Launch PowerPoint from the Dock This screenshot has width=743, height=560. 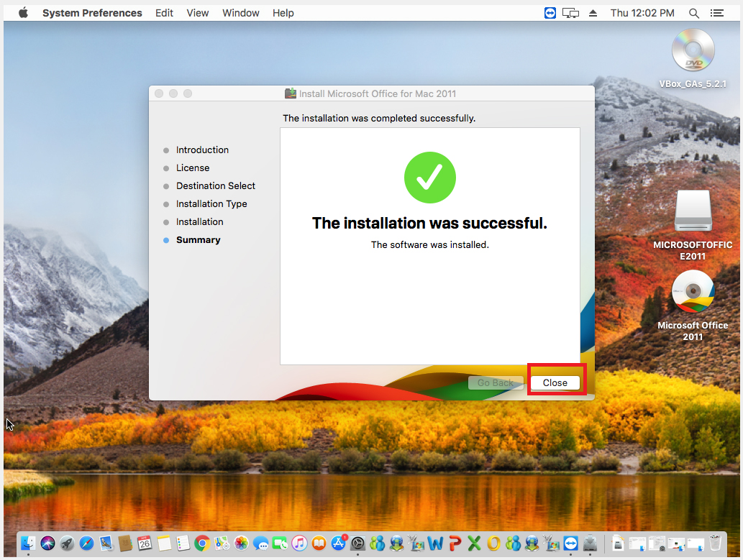click(x=455, y=543)
